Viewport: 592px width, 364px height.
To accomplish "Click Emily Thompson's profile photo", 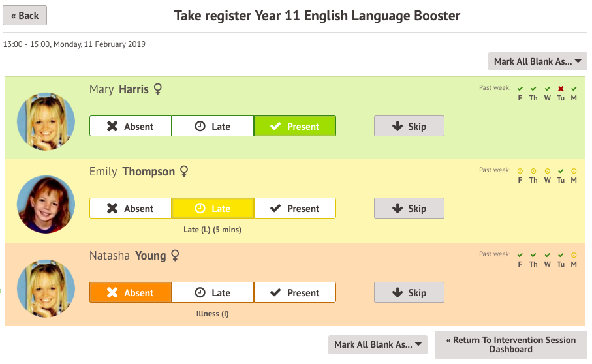I will (46, 204).
